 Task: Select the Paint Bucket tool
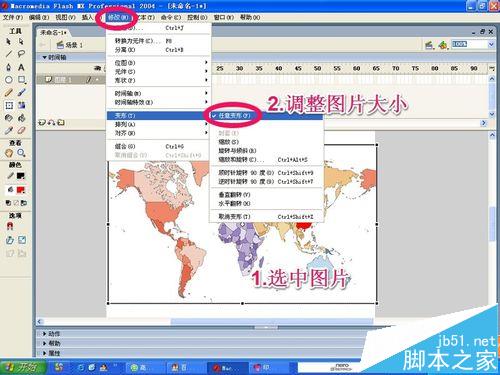[21, 118]
